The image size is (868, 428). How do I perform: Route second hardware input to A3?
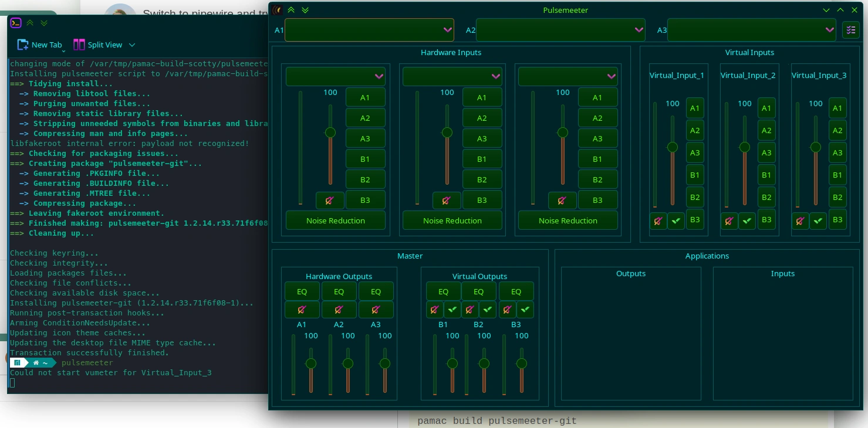[x=482, y=138]
